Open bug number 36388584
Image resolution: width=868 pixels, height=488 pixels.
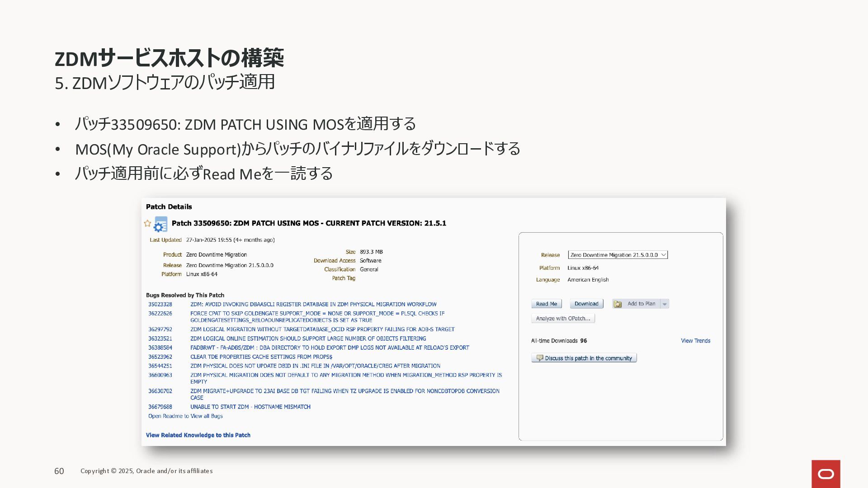pos(160,348)
